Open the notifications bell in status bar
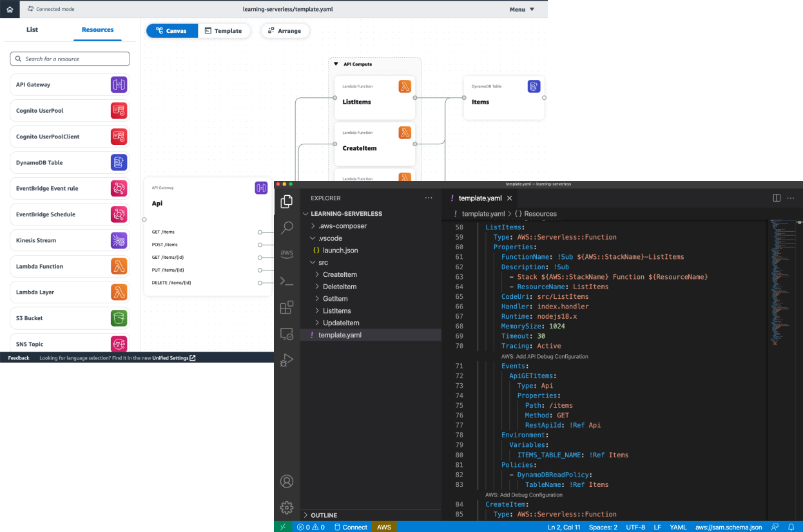 tap(791, 527)
